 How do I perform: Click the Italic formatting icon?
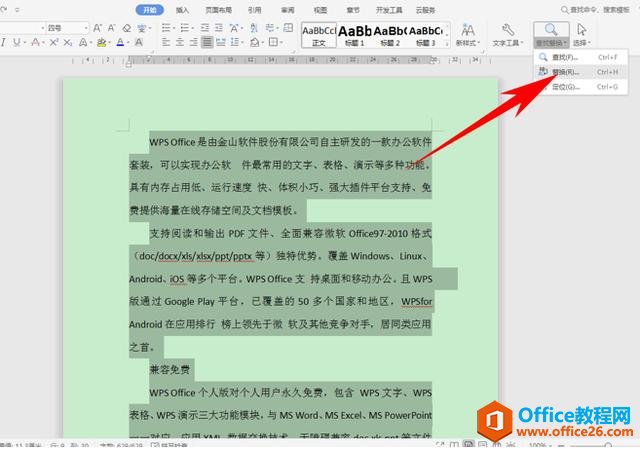click(x=3, y=42)
